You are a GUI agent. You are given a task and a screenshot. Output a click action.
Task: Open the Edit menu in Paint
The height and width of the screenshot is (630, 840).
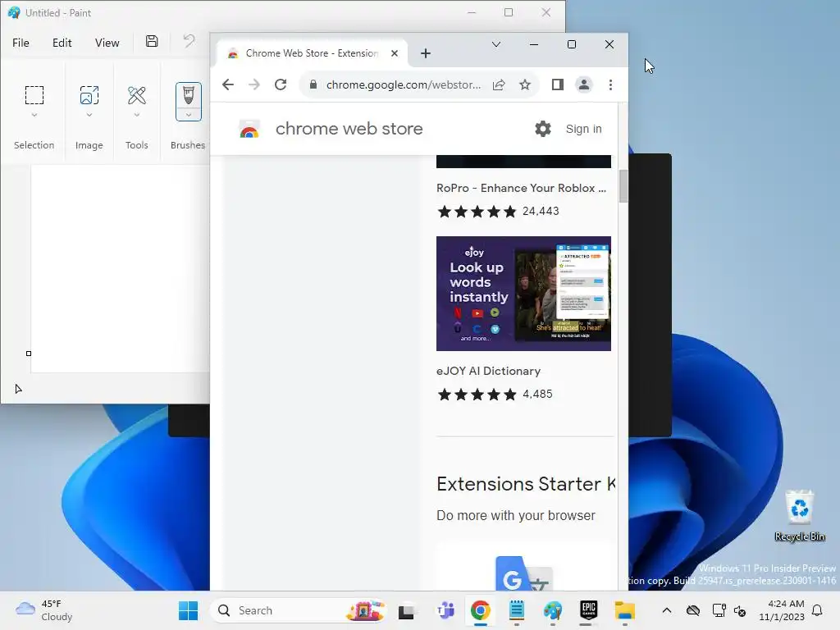(x=62, y=43)
